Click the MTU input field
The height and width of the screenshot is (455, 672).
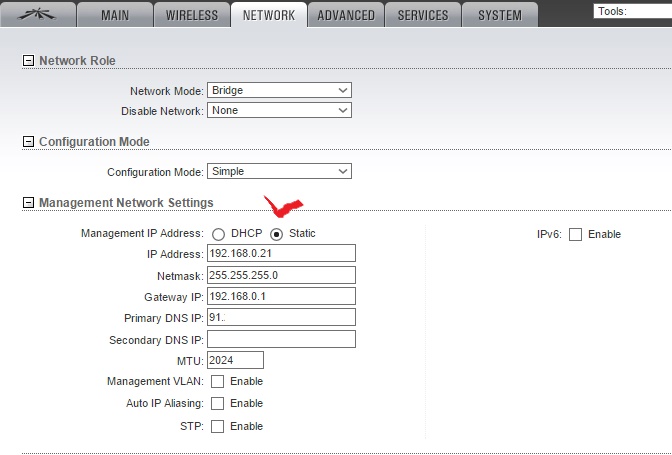coord(235,360)
